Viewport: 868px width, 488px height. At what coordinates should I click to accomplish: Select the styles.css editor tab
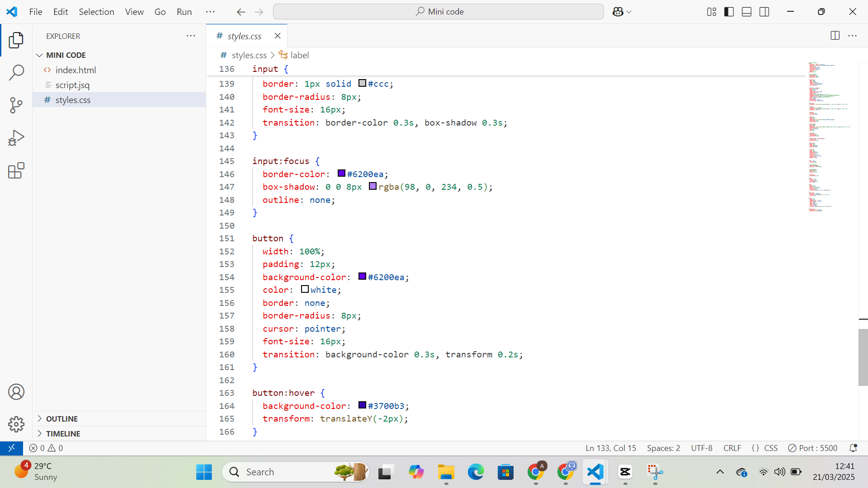[x=245, y=36]
